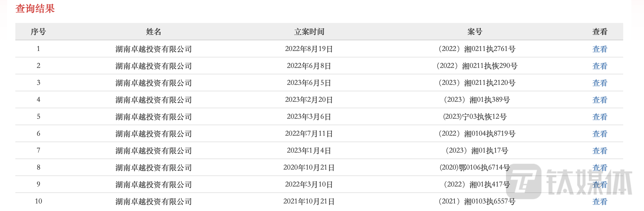Click the 案号 column header

[475, 32]
